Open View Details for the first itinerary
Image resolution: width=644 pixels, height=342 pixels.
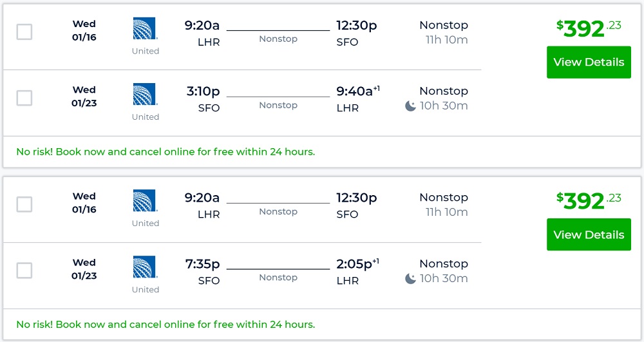click(x=589, y=62)
